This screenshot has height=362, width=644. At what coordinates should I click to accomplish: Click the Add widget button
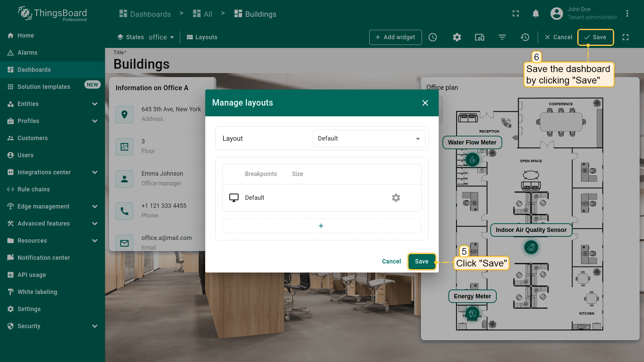coord(395,37)
